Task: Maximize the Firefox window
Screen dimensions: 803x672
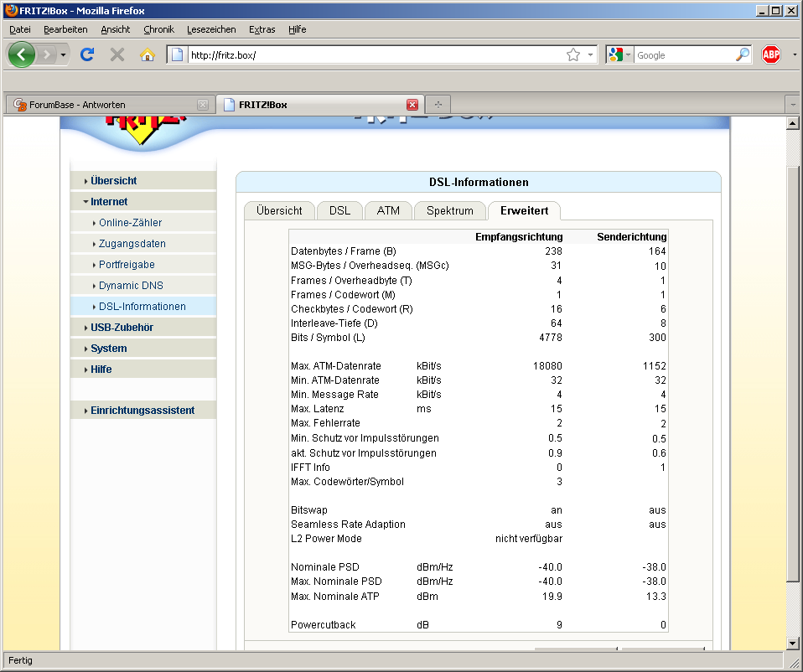Action: pyautogui.click(x=776, y=10)
